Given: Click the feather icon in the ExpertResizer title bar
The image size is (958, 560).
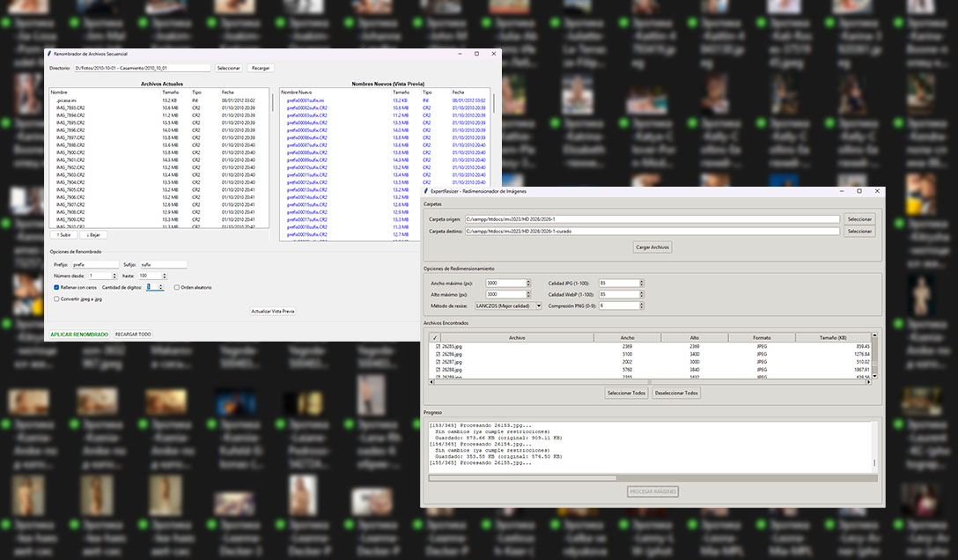Looking at the screenshot, I should (x=426, y=191).
